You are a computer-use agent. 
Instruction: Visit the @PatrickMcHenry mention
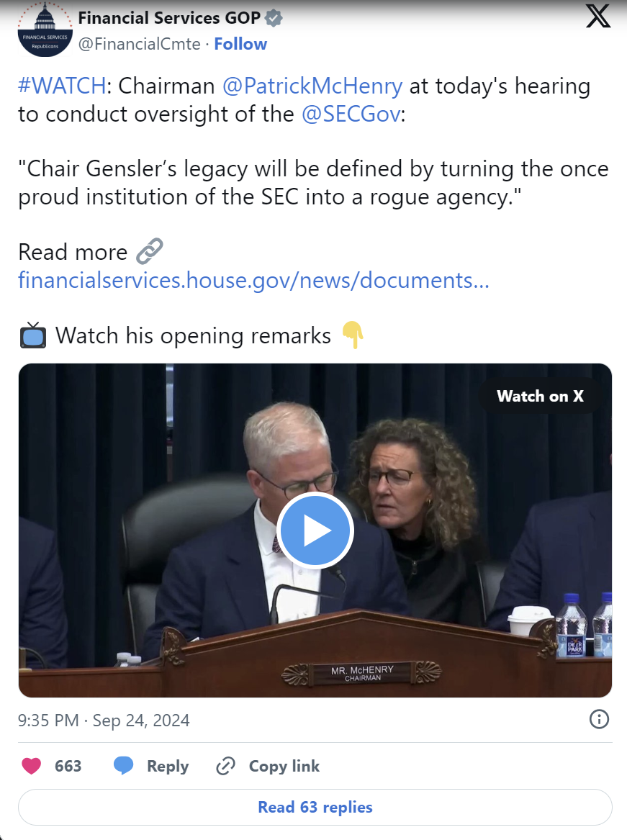pos(312,86)
